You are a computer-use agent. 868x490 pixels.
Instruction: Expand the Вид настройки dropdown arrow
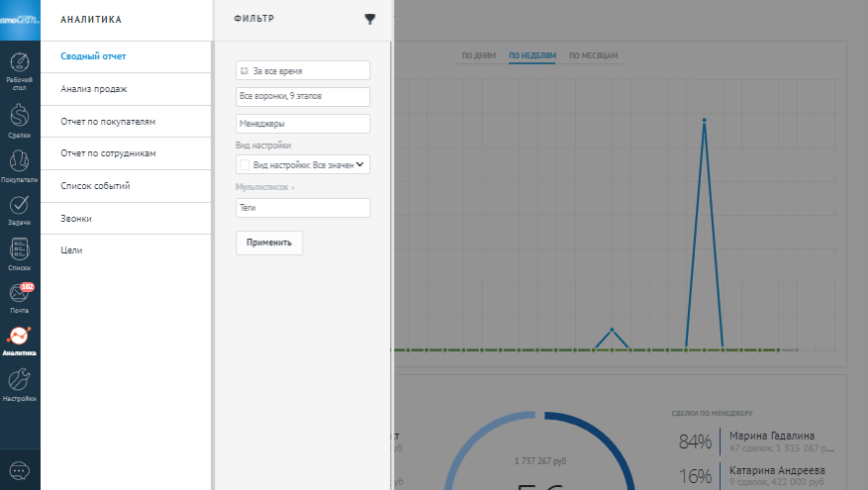pyautogui.click(x=360, y=164)
